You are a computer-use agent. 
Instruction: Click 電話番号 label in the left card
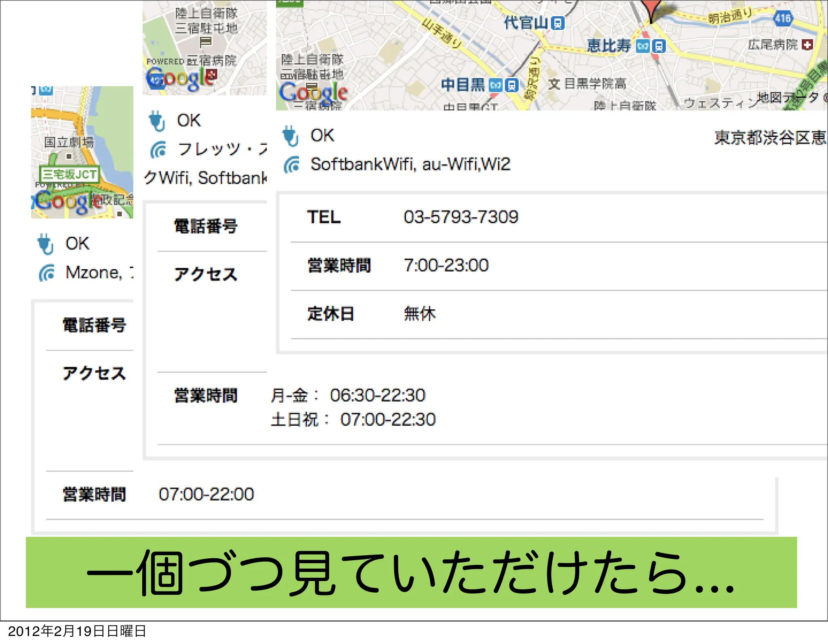coord(94,325)
